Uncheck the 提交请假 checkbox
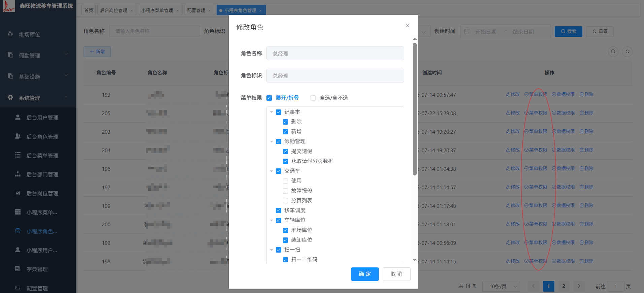The image size is (644, 293). 285,152
